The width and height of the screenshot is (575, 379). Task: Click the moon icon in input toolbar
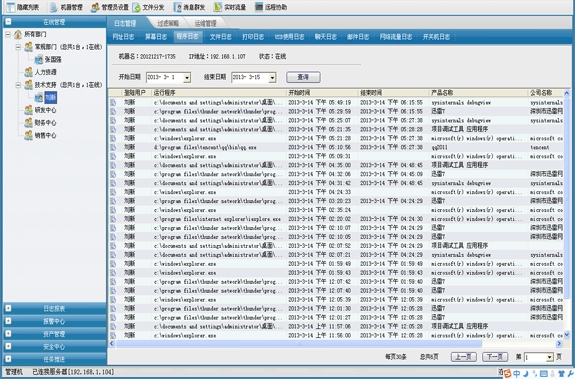pos(525,374)
